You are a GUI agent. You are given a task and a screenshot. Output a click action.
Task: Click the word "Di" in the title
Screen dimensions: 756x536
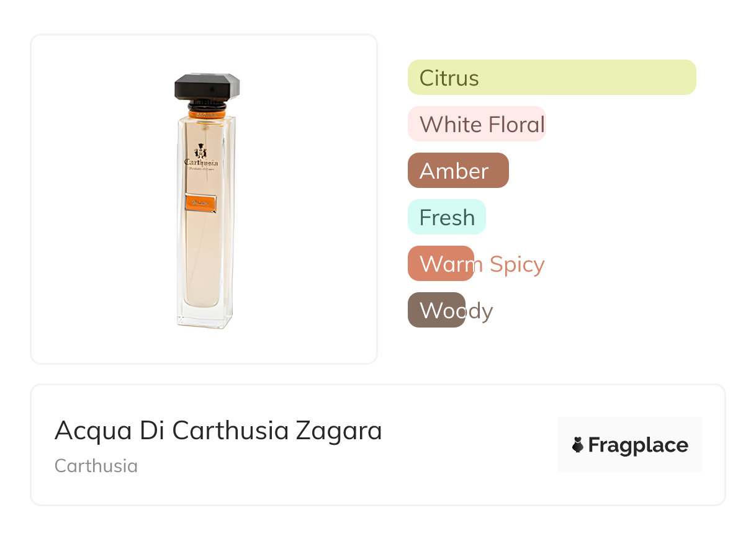point(151,431)
